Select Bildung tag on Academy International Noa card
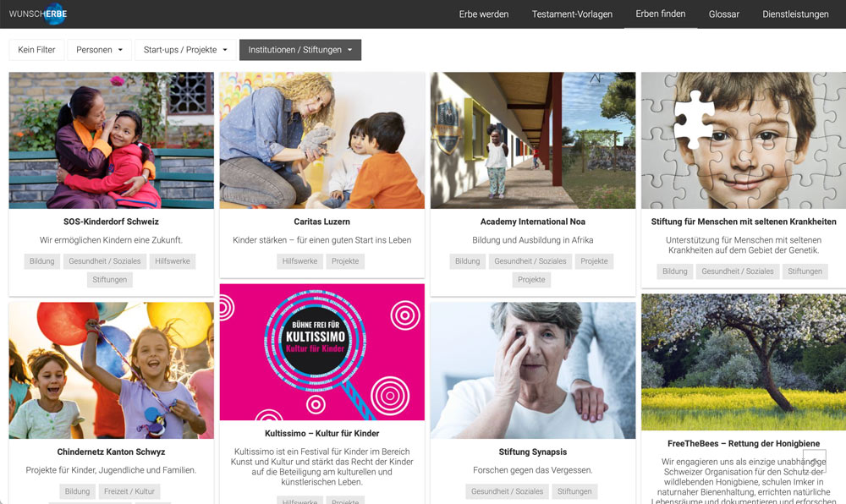This screenshot has height=504, width=846. [x=467, y=261]
